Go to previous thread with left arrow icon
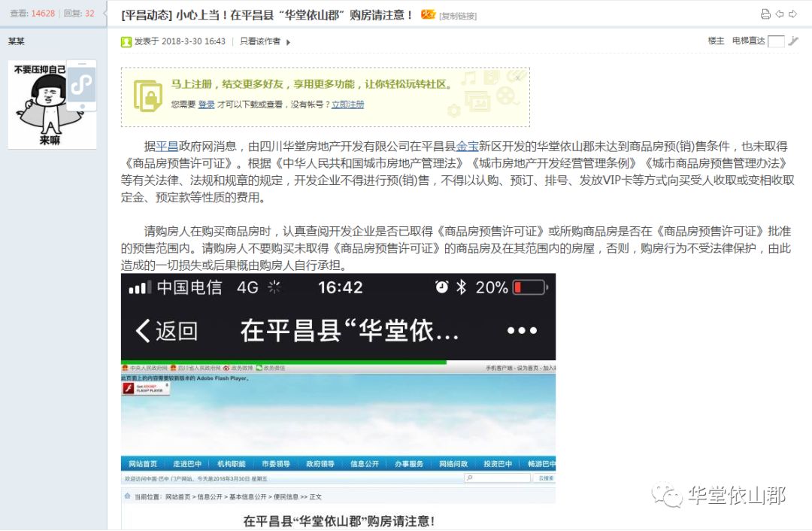The image size is (812, 531). tap(780, 14)
